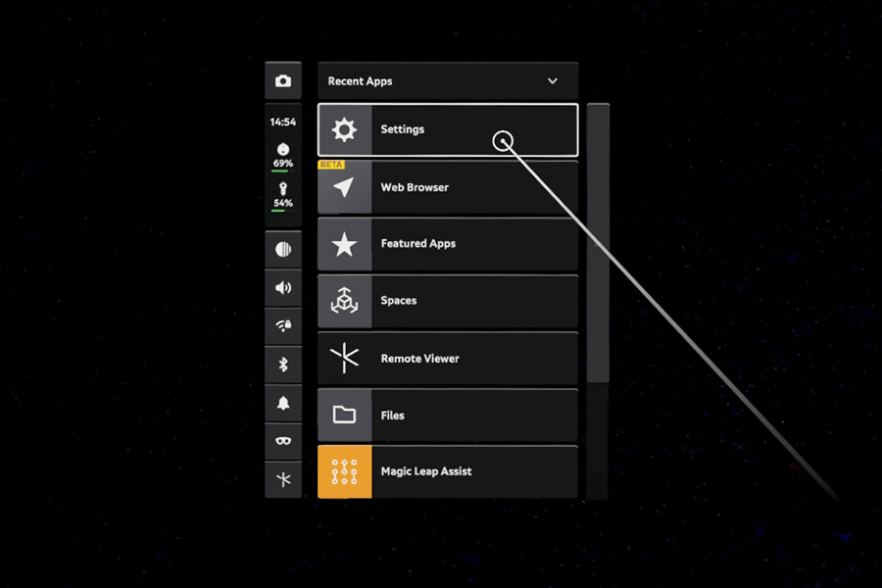Toggle the Bluetooth icon
The image size is (882, 588).
pos(283,365)
